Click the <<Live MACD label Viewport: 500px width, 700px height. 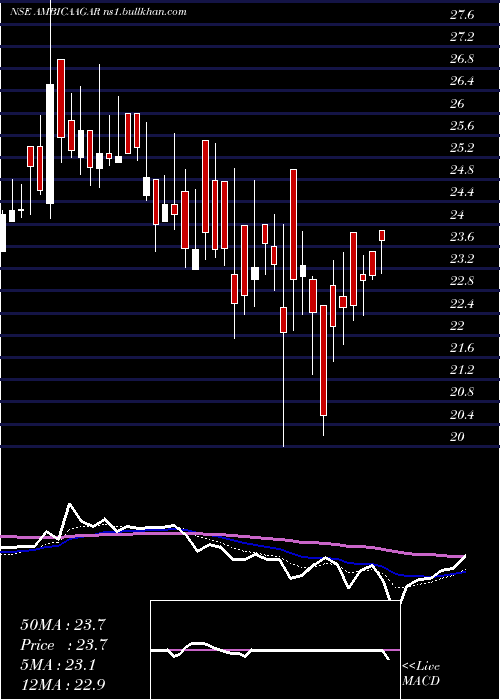[x=421, y=674]
